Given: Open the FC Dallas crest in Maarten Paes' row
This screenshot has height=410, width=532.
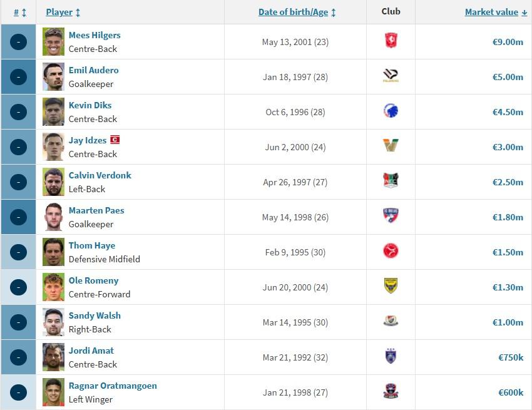Looking at the screenshot, I should (x=391, y=215).
